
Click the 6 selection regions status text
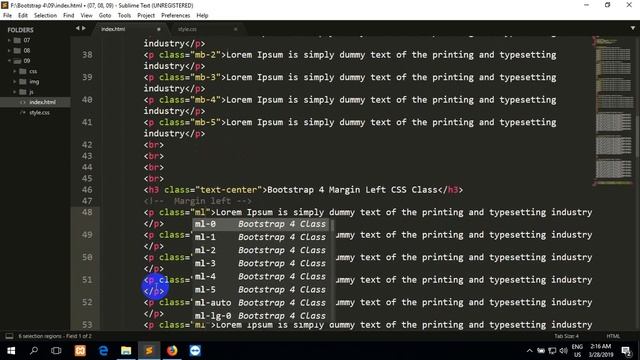tap(55, 336)
